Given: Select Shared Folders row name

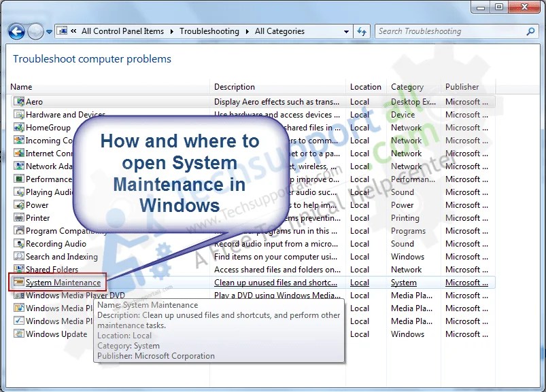Looking at the screenshot, I should (52, 270).
